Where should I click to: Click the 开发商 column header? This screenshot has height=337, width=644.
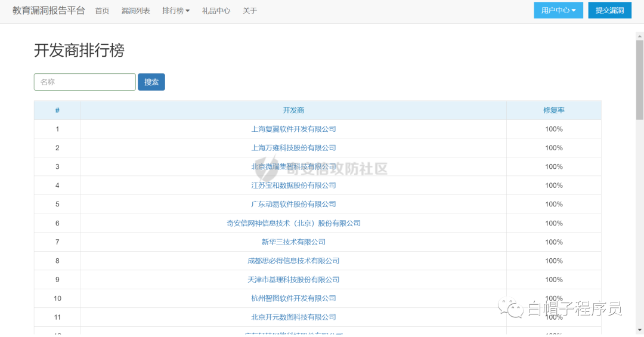293,110
